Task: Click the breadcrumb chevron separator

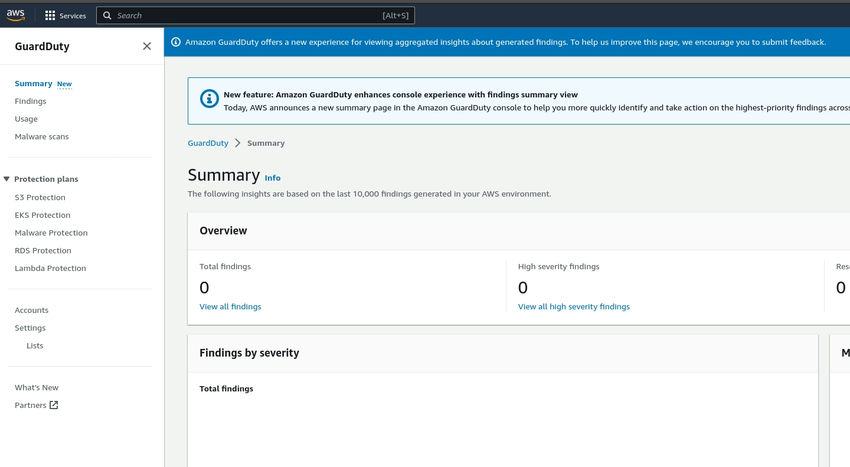Action: tap(237, 143)
